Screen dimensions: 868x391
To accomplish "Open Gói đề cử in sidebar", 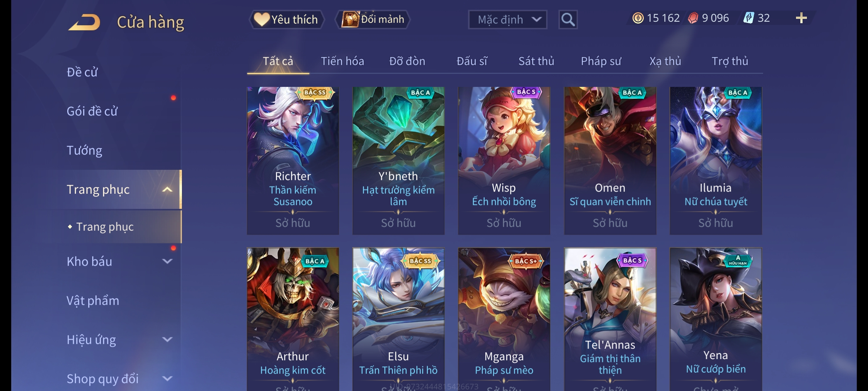I will [92, 111].
